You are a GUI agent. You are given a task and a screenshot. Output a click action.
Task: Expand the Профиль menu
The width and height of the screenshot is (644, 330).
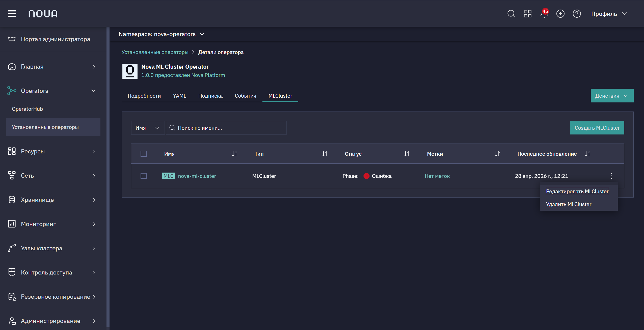click(x=609, y=14)
